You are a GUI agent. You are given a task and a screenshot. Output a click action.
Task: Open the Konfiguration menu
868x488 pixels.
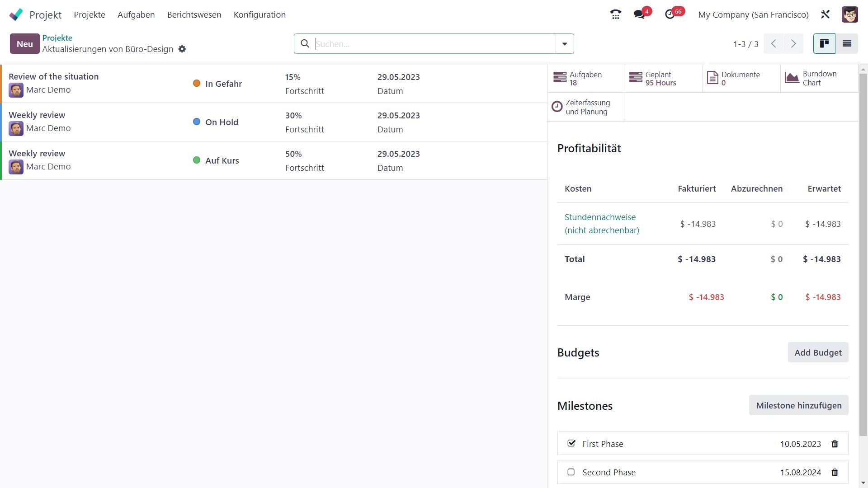pos(259,14)
